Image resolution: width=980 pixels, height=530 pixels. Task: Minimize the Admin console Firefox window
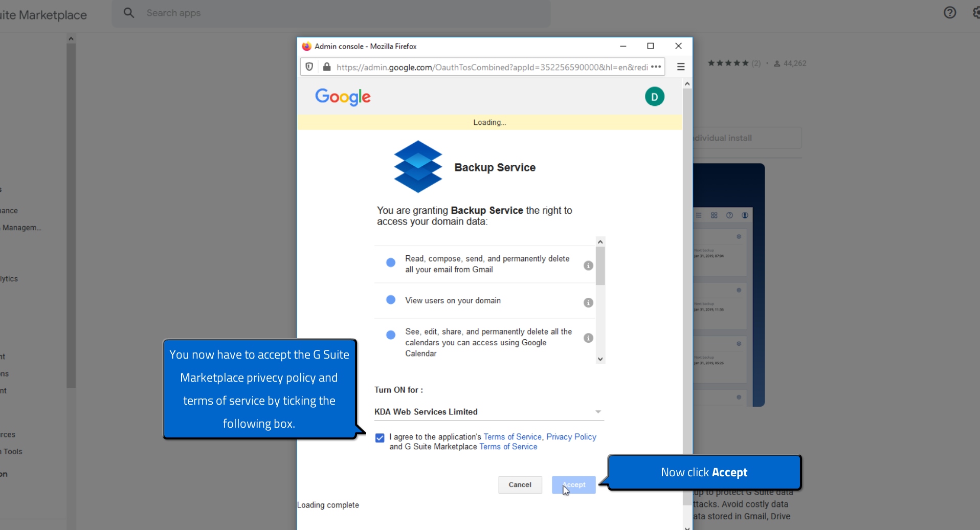coord(623,46)
